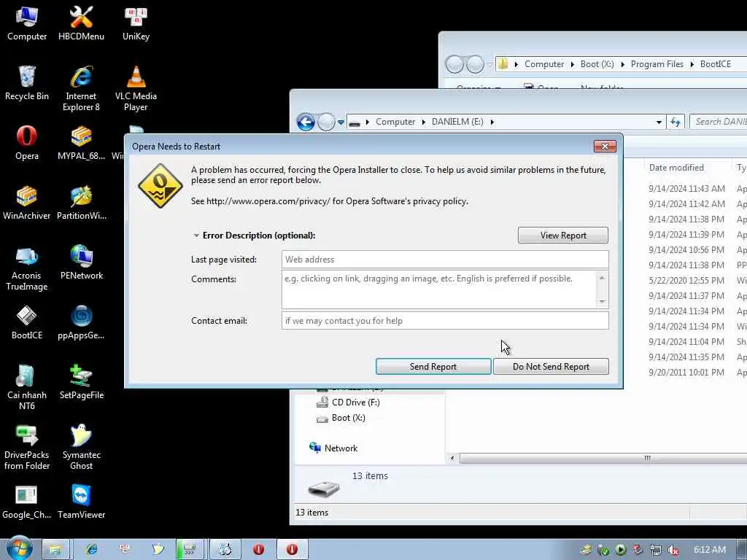Open the HBCDMenu desktop icon
Viewport: 747px width, 560px height.
click(81, 23)
